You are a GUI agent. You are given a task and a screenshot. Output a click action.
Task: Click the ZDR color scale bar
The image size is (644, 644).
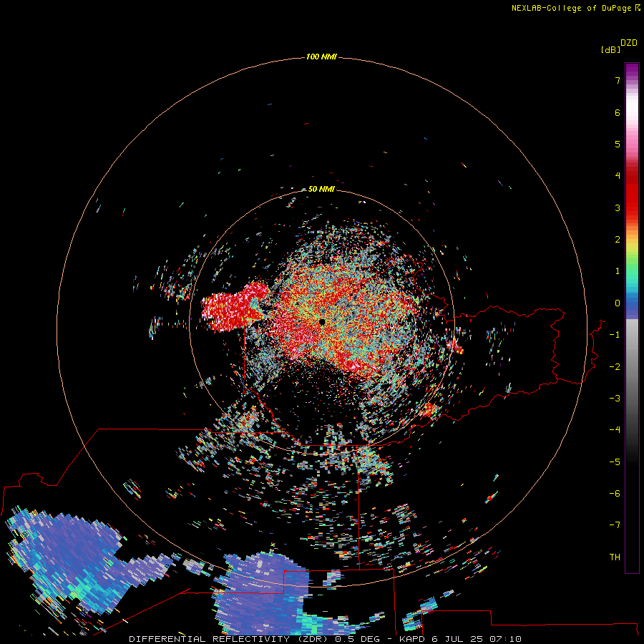[632, 318]
